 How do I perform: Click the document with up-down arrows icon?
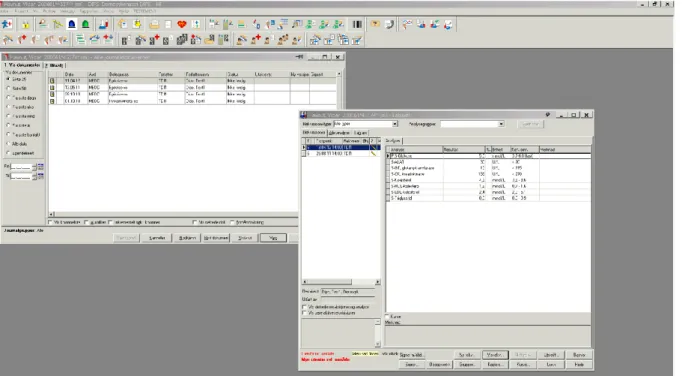point(196,24)
